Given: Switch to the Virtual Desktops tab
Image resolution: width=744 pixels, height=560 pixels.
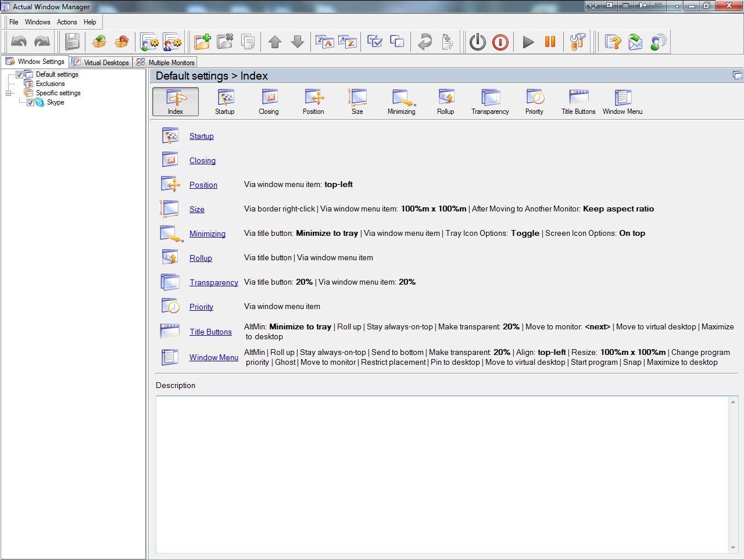Looking at the screenshot, I should tap(101, 62).
